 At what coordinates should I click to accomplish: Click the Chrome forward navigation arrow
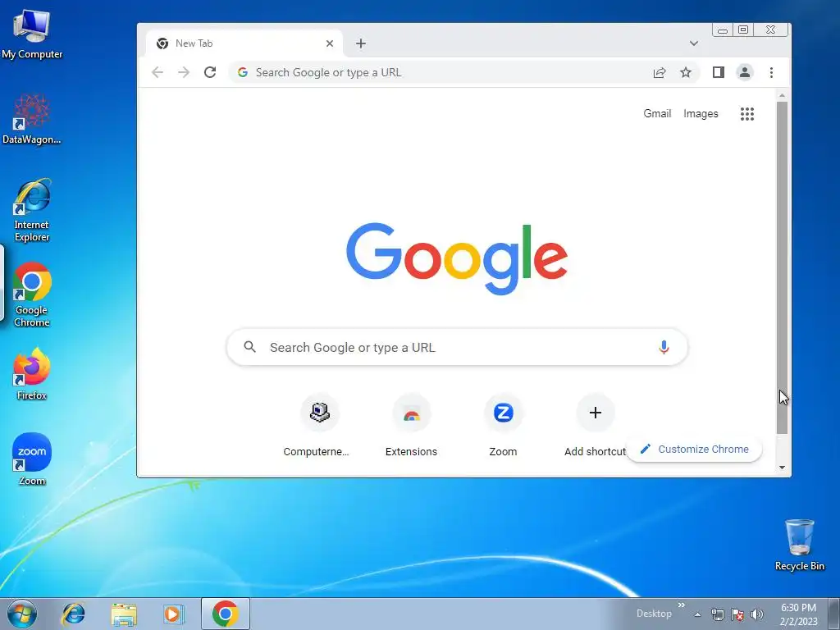coord(184,72)
